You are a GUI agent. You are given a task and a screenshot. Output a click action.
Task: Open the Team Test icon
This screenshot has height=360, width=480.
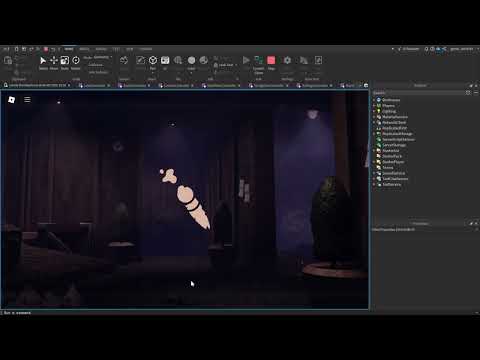pyautogui.click(x=304, y=60)
